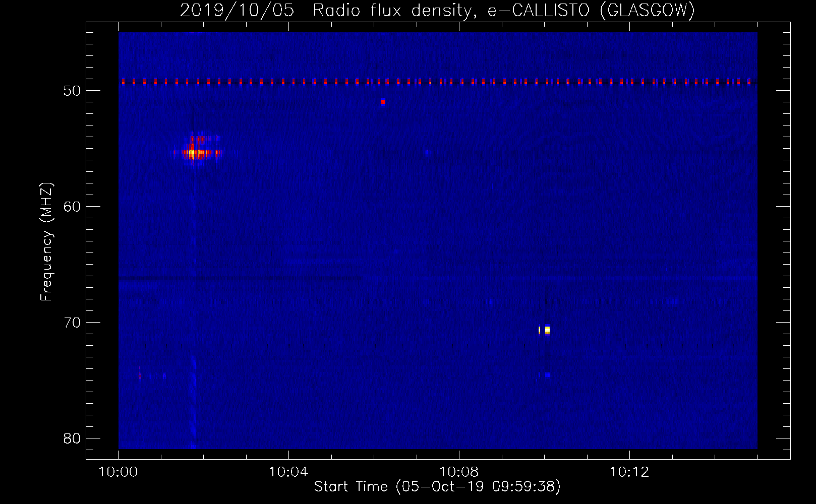Image resolution: width=816 pixels, height=504 pixels.
Task: Click the 10:04 time tick label
Action: (x=288, y=472)
